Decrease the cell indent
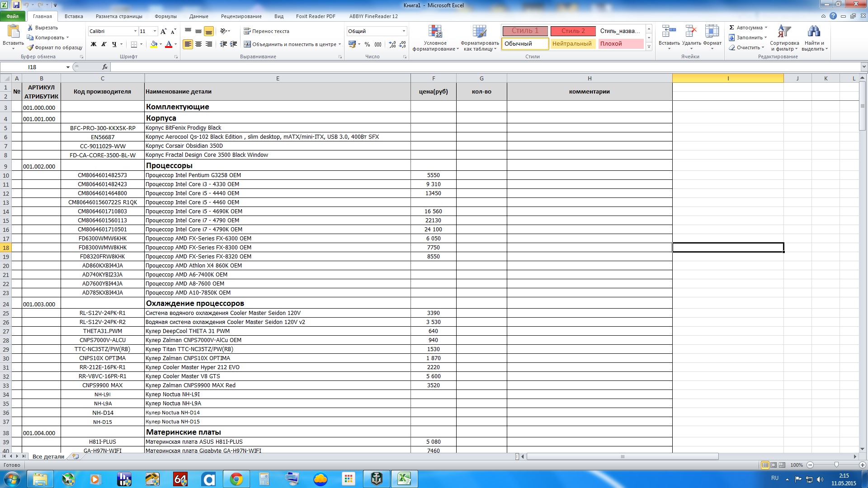 tap(223, 44)
